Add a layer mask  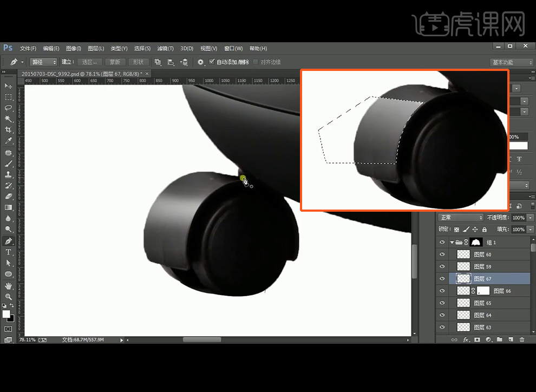(x=477, y=339)
